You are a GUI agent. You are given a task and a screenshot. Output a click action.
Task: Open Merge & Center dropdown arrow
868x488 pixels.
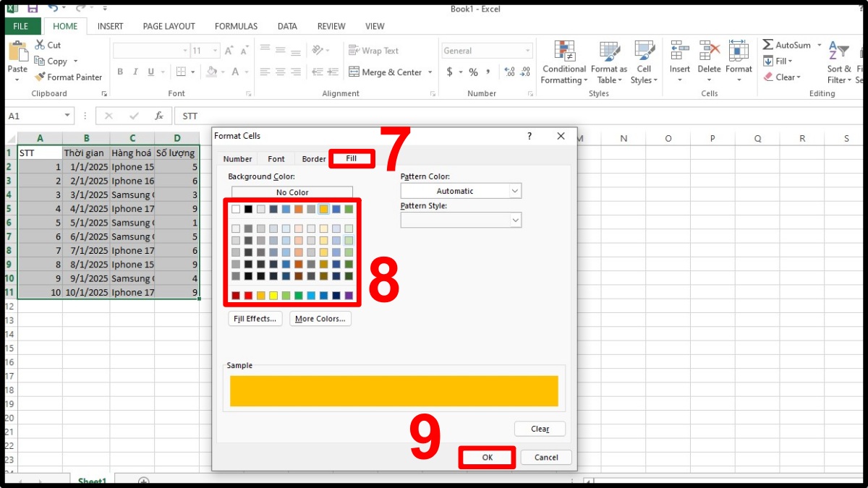click(x=430, y=72)
